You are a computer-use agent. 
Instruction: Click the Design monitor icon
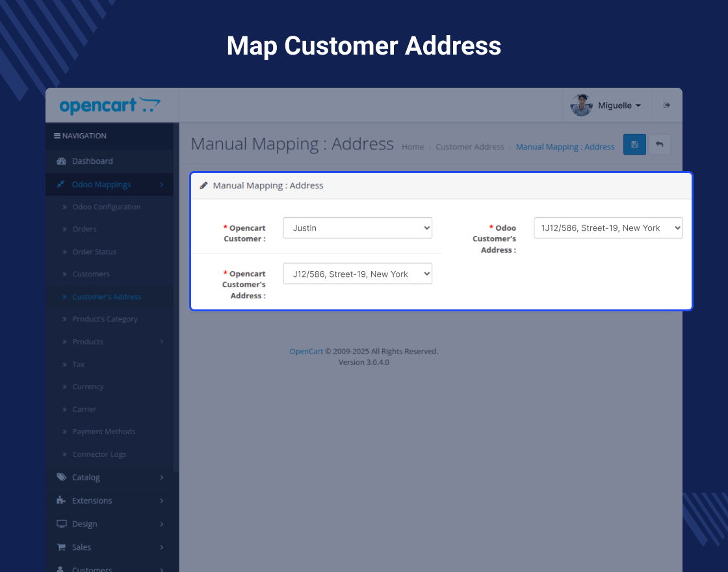(x=61, y=524)
